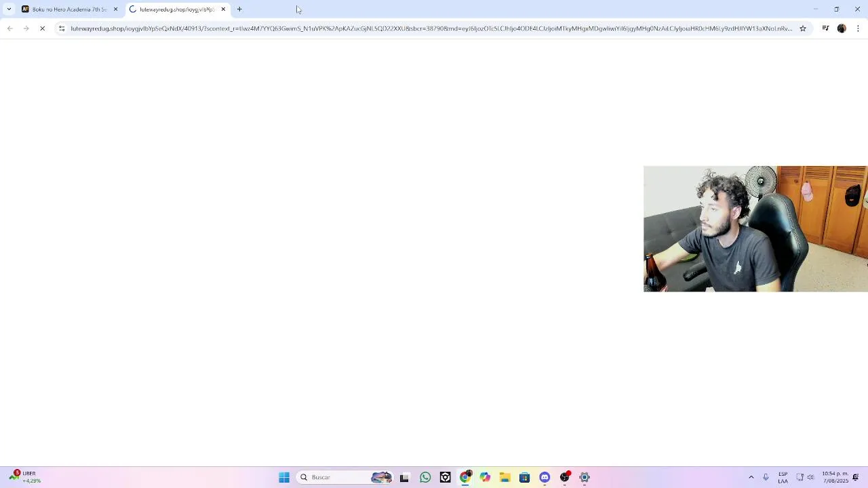Image resolution: width=868 pixels, height=488 pixels.
Task: Close the Boku no Hero Academia tab
Action: [115, 9]
